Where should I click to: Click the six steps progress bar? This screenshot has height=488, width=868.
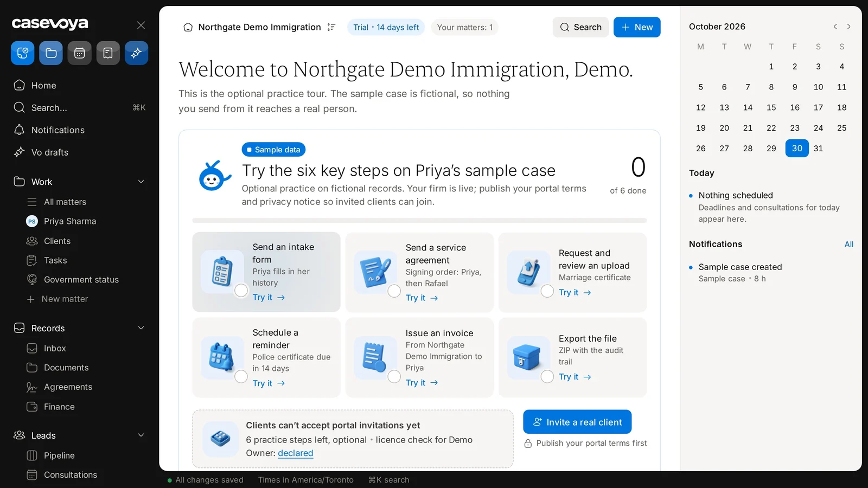point(419,221)
